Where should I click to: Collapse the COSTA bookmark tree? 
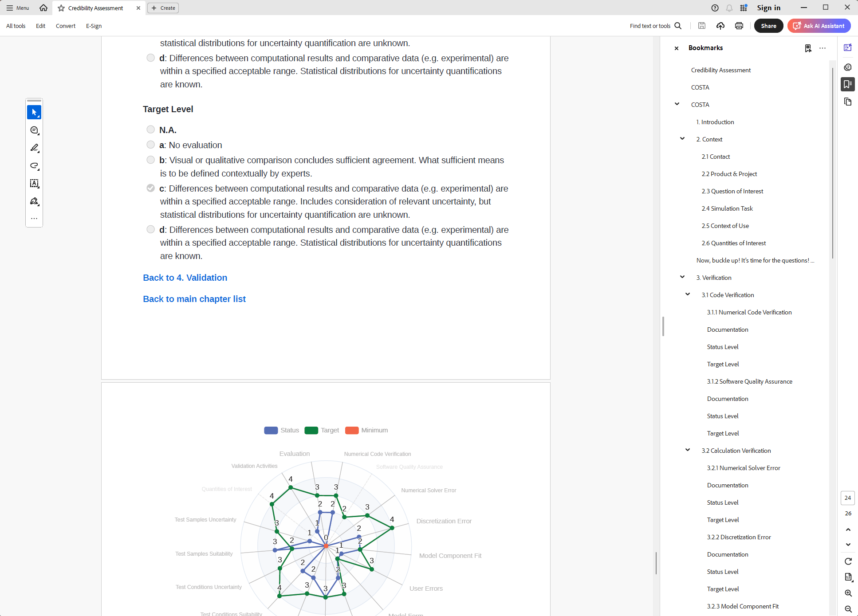coord(677,104)
